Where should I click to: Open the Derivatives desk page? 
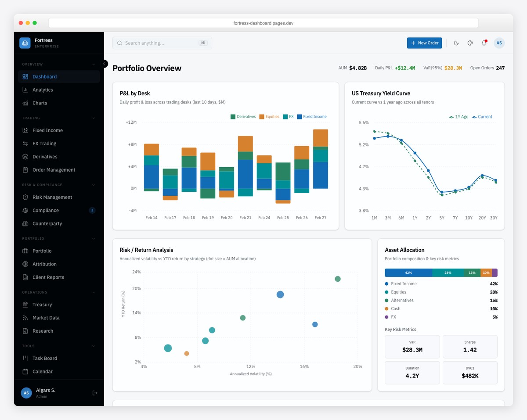(46, 156)
